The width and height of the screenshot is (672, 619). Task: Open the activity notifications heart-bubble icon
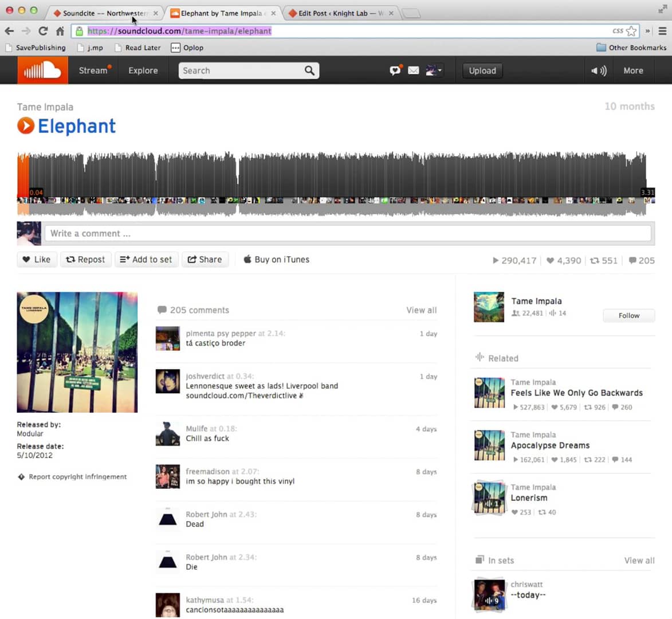click(x=395, y=70)
